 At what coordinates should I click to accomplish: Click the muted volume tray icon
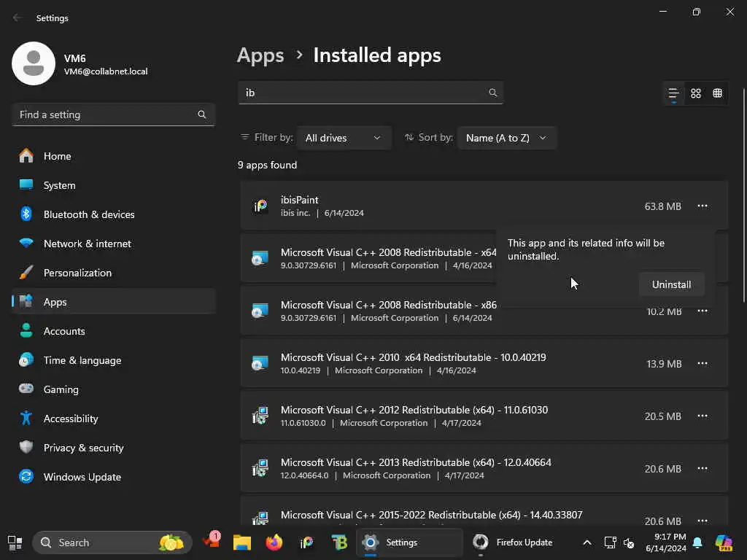pyautogui.click(x=628, y=542)
